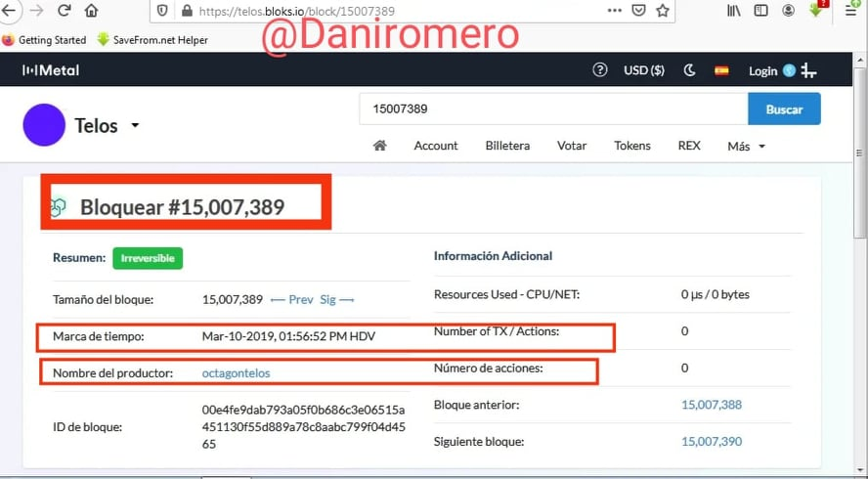
Task: Select the block ID hash text
Action: 303,427
